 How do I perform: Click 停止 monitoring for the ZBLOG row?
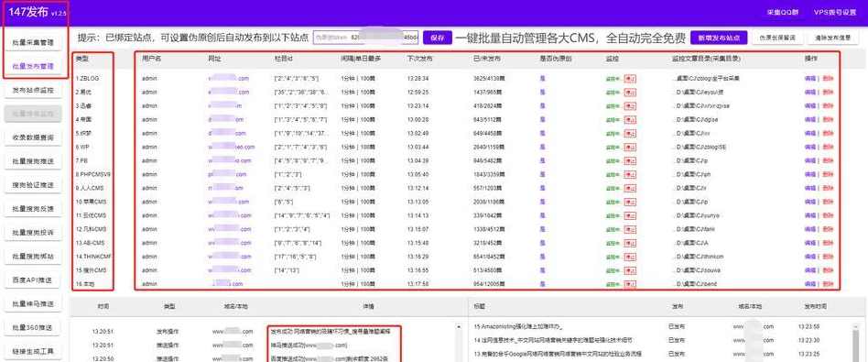(629, 79)
